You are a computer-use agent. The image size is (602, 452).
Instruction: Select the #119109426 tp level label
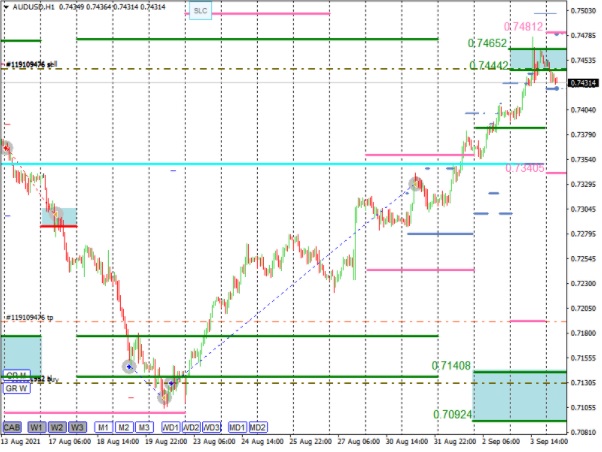pyautogui.click(x=30, y=317)
